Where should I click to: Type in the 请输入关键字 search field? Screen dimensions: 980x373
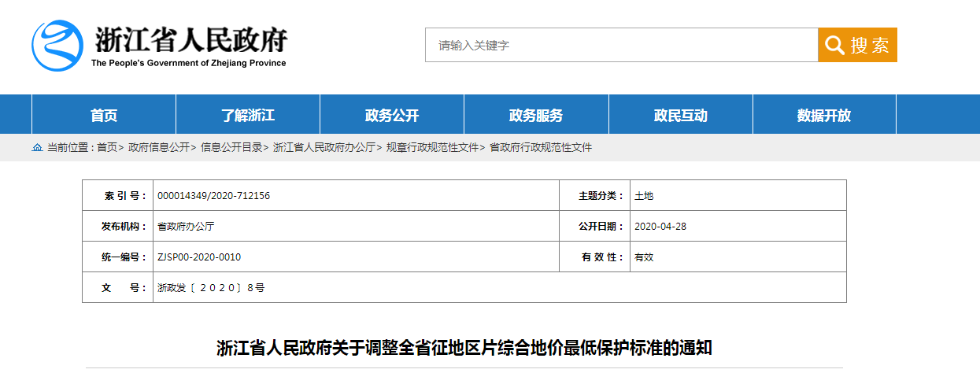pos(621,46)
